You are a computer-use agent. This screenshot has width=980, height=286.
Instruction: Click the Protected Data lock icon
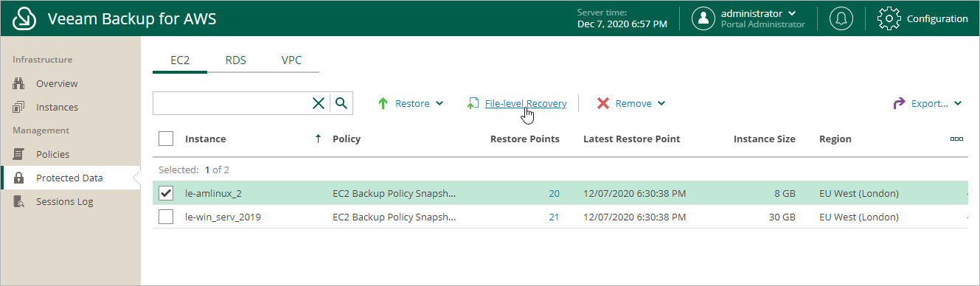tap(19, 178)
